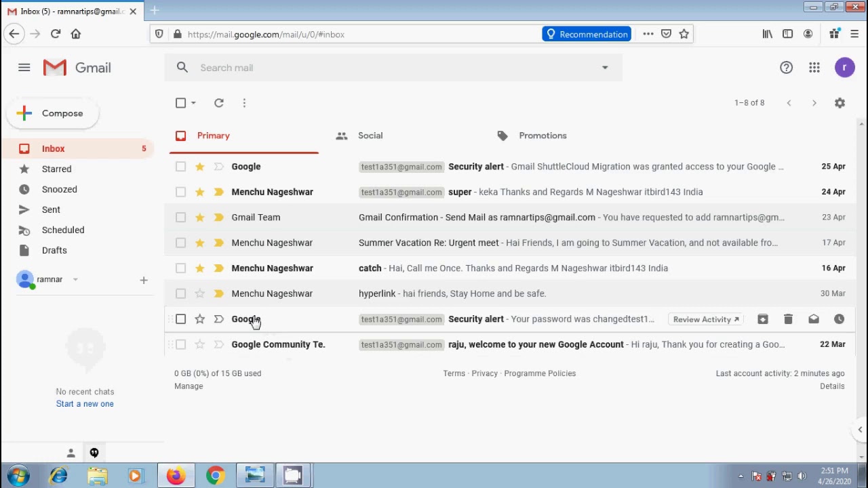Compose a new email
868x488 pixels.
(53, 113)
